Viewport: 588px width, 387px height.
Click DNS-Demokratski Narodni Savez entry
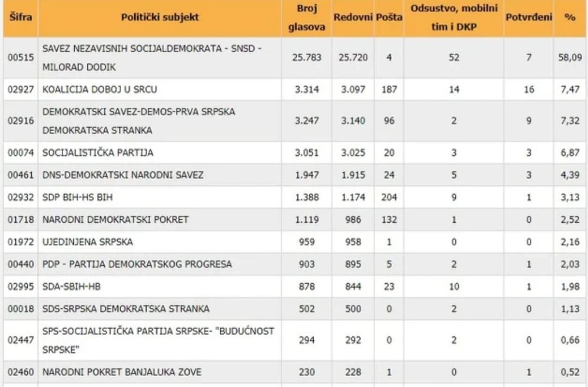[x=123, y=175]
